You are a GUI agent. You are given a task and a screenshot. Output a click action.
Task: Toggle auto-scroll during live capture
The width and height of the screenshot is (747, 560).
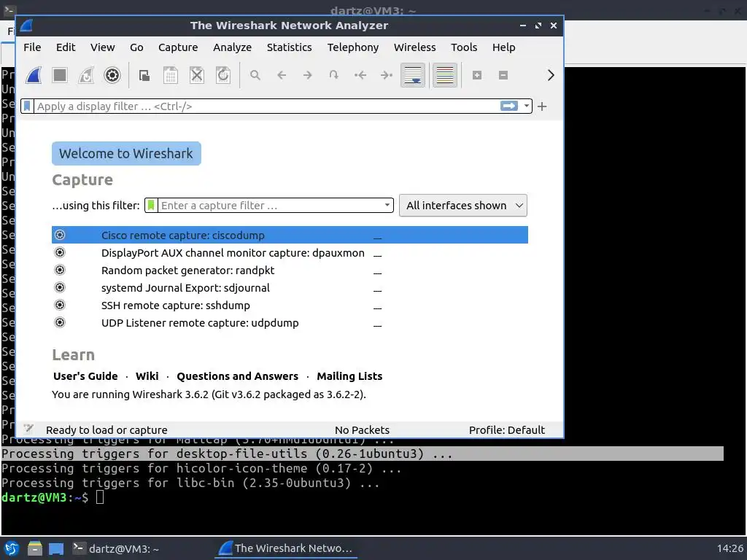click(413, 75)
